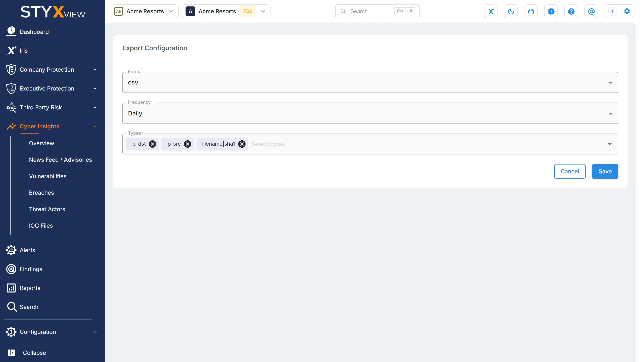Open Findings from sidebar label

31,269
